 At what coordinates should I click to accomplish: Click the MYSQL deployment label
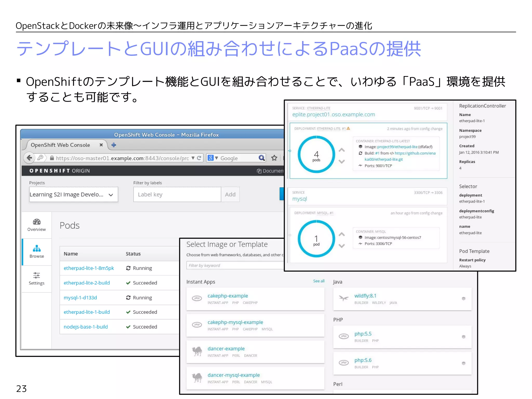(x=323, y=213)
